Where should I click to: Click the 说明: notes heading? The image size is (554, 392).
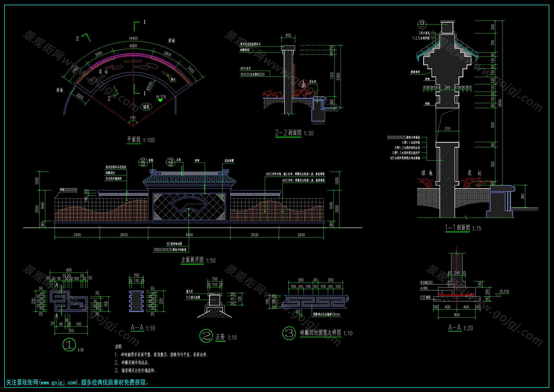click(x=119, y=347)
